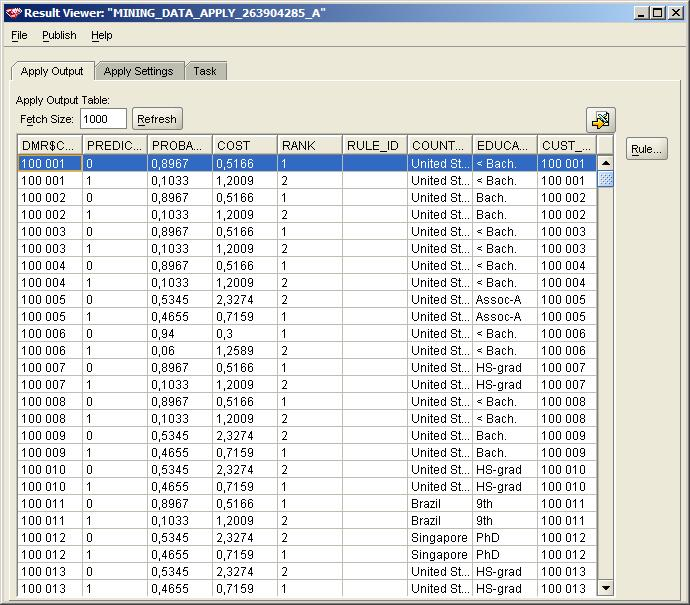Click the RULE_ID column header
Screen dimensions: 690x605
click(375, 146)
